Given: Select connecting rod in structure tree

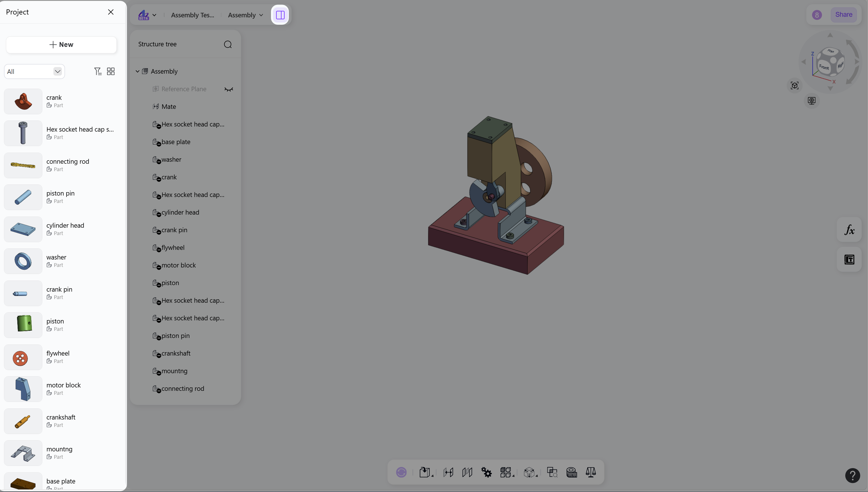Looking at the screenshot, I should point(183,389).
